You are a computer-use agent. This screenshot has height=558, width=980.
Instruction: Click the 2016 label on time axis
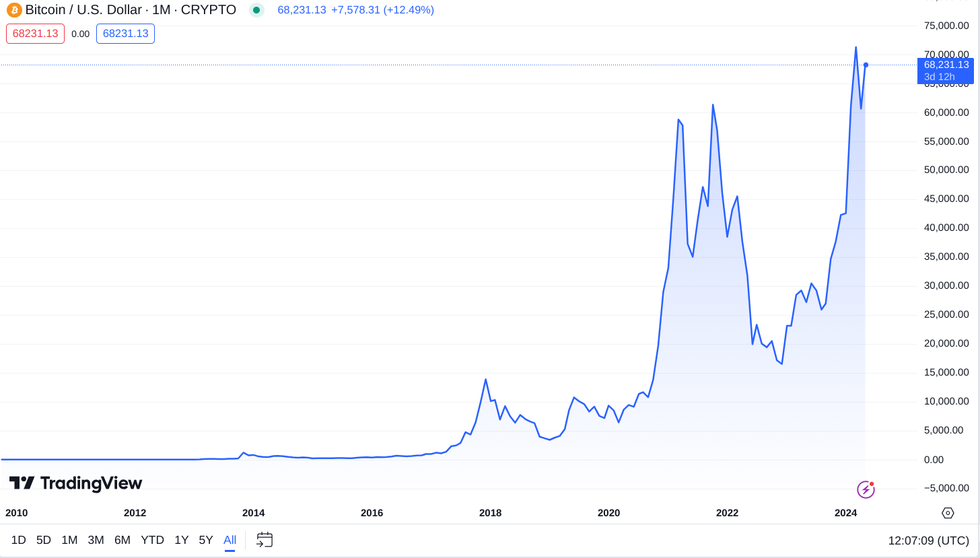point(372,513)
